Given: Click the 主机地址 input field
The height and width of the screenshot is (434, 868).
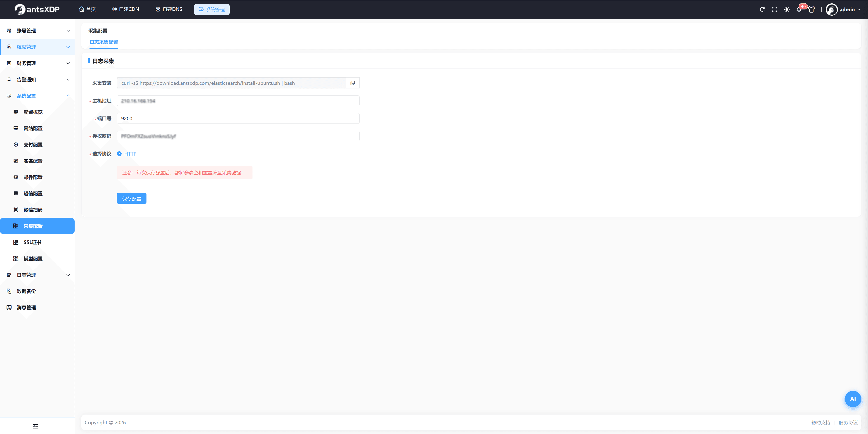Looking at the screenshot, I should pos(238,101).
